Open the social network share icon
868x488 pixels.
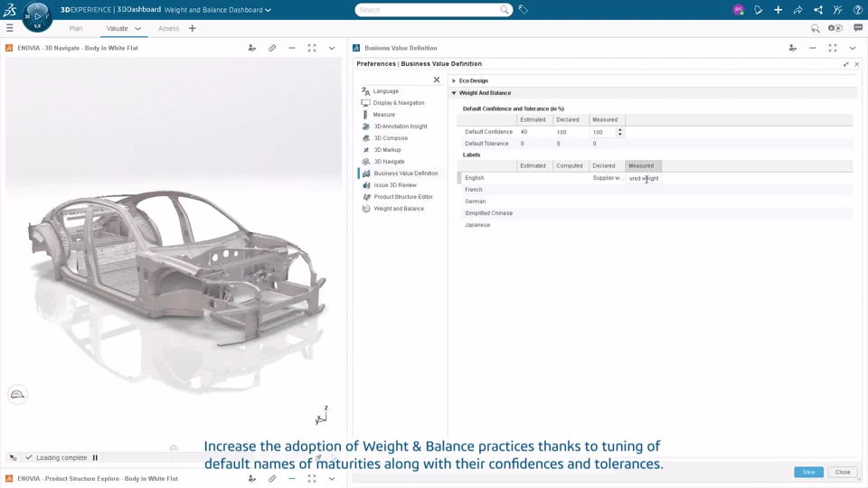pyautogui.click(x=817, y=9)
